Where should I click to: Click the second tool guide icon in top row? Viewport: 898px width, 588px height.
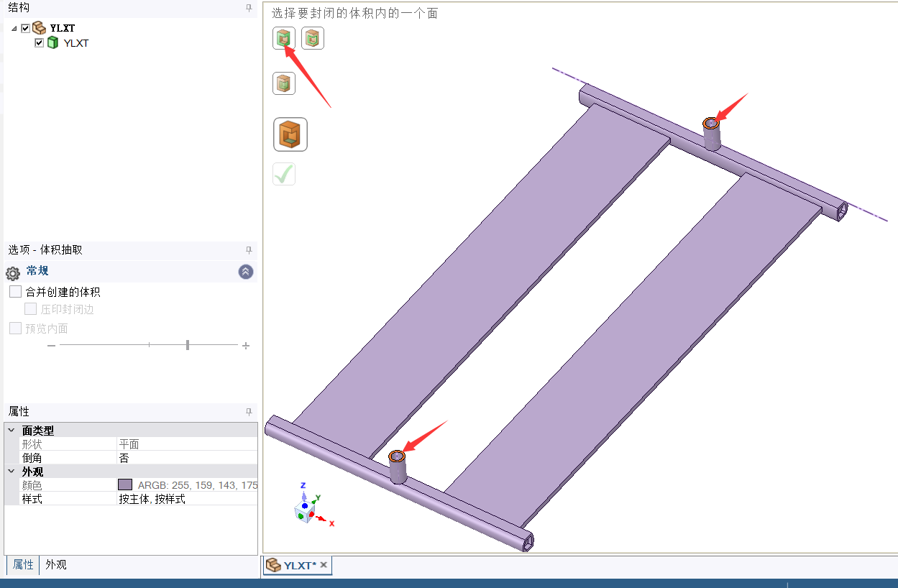[312, 38]
